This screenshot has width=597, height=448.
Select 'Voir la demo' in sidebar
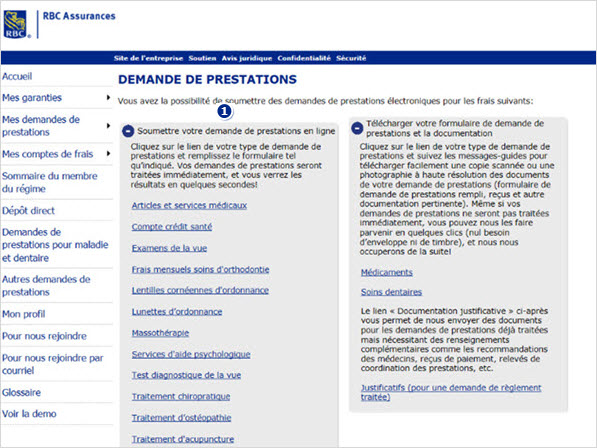[x=29, y=414]
